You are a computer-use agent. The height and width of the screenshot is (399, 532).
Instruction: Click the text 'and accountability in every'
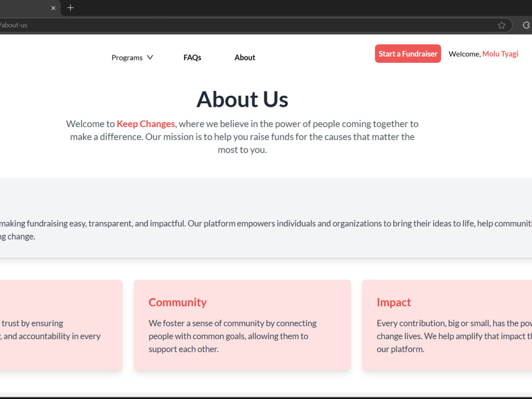(52, 336)
